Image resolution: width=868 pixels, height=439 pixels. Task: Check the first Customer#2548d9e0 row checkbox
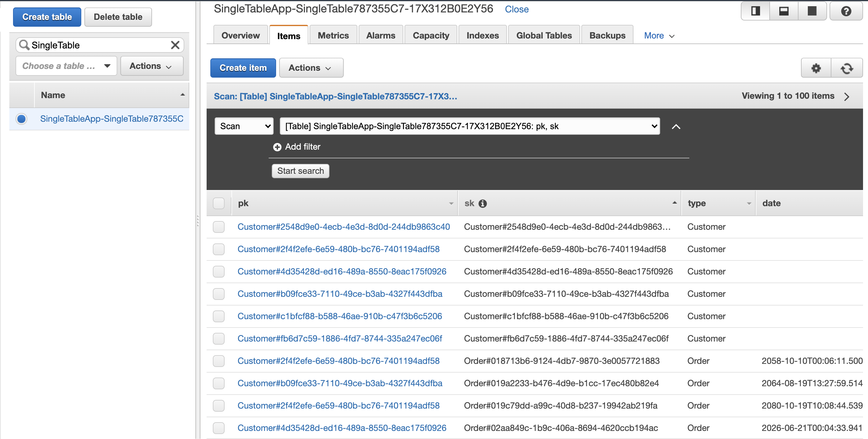tap(219, 227)
